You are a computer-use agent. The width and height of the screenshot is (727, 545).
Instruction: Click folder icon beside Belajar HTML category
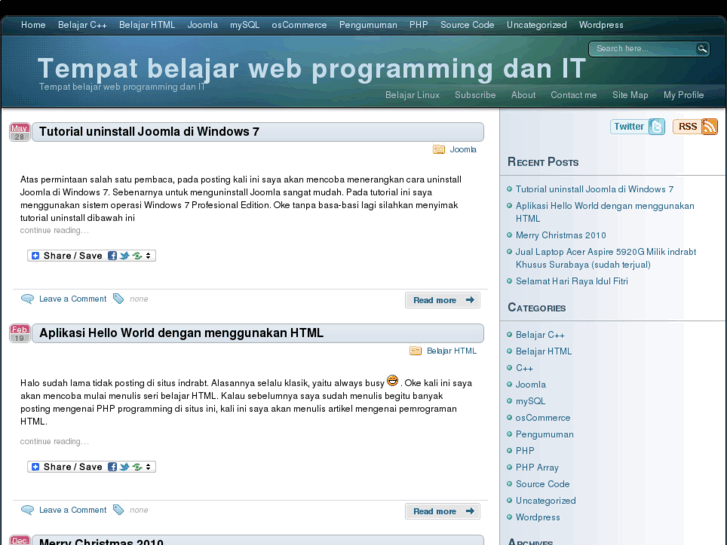[415, 351]
